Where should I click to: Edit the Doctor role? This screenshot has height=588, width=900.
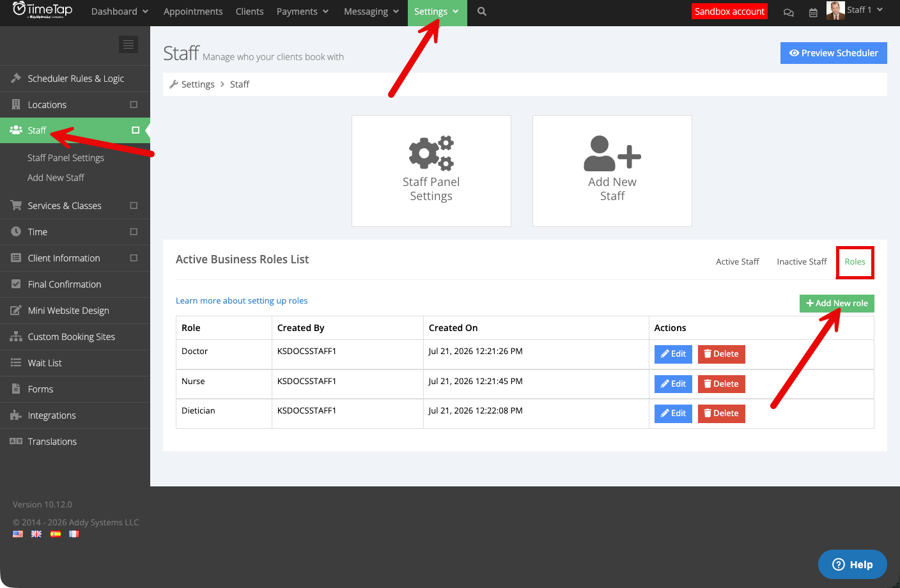coord(673,354)
